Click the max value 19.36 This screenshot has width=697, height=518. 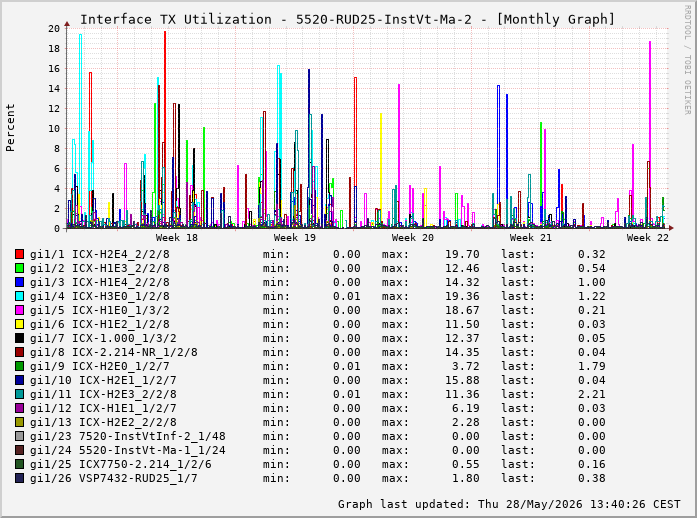pyautogui.click(x=462, y=296)
